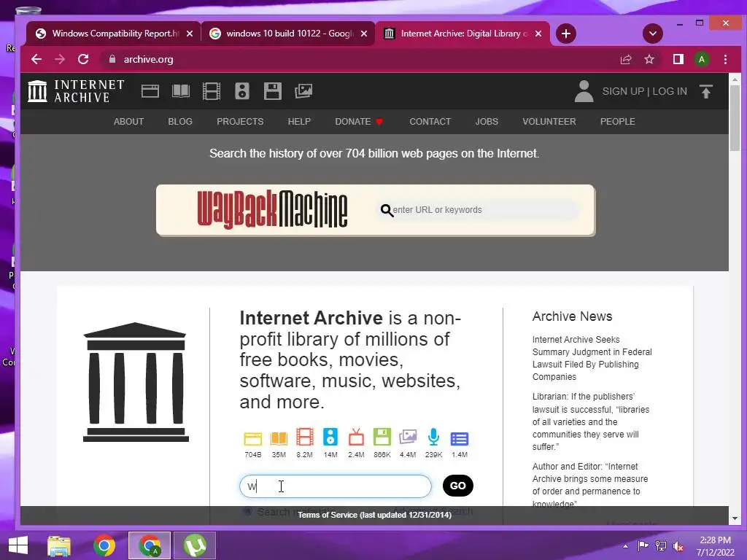Open uTorrent from the taskbar
Viewport: 747px width, 560px height.
(195, 545)
